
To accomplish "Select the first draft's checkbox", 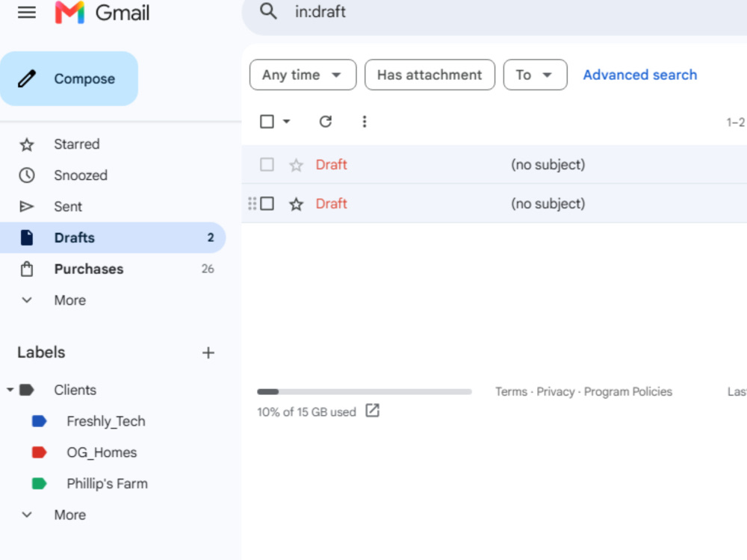I will [267, 165].
